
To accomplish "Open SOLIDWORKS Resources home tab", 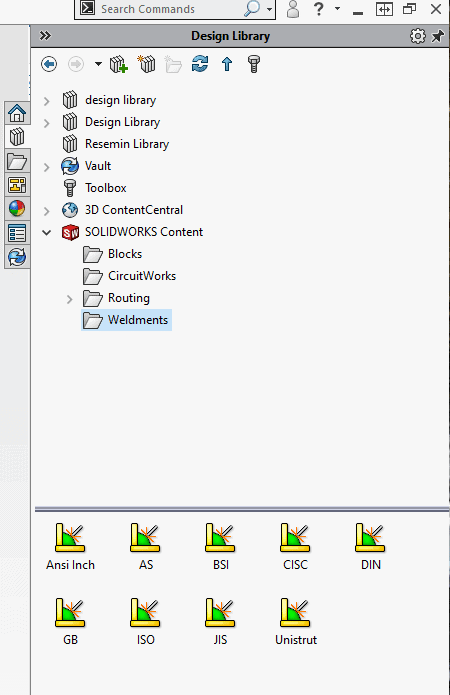I will 17,113.
